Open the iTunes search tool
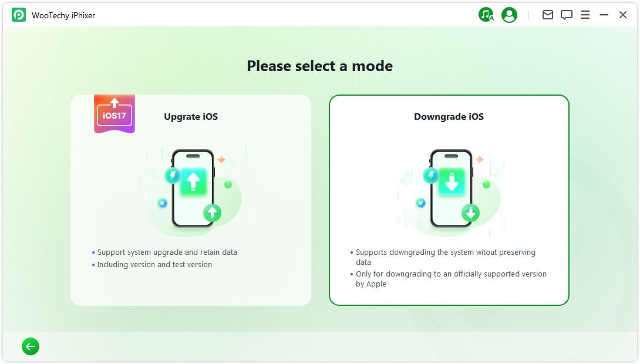 [x=486, y=15]
